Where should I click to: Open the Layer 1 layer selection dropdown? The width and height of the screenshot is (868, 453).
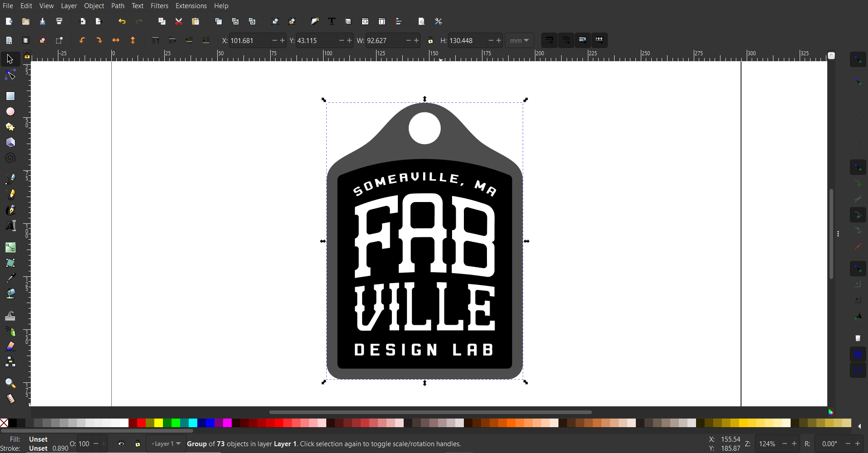click(x=166, y=444)
